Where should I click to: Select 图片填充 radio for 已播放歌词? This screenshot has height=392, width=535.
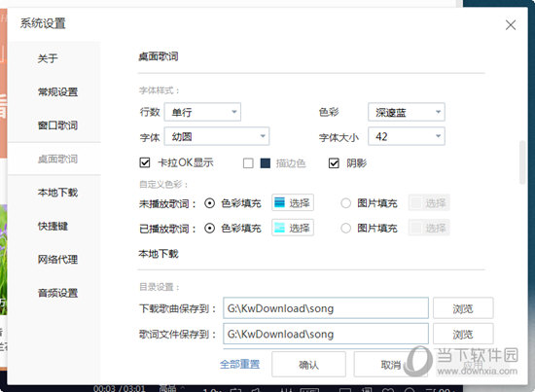345,228
